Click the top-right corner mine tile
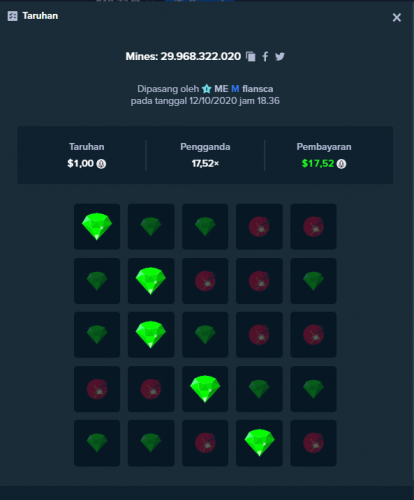The width and height of the screenshot is (414, 500). (x=313, y=227)
